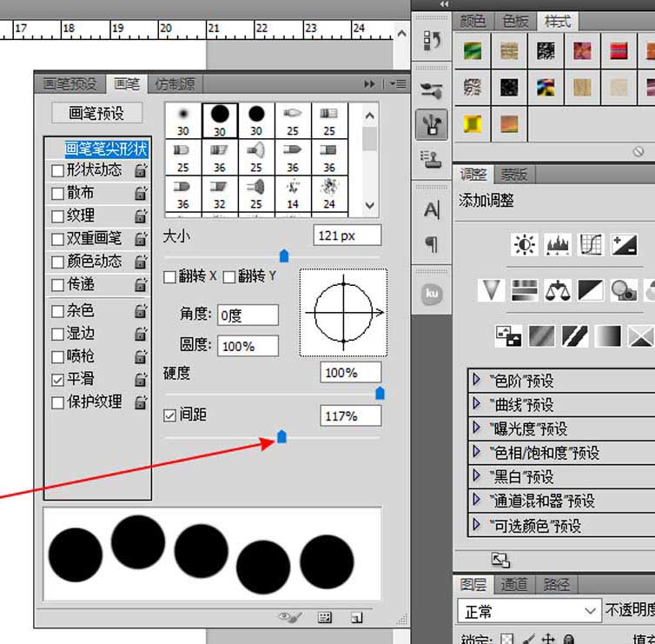Click the 大小 size slider handle
The width and height of the screenshot is (655, 644).
tap(284, 256)
